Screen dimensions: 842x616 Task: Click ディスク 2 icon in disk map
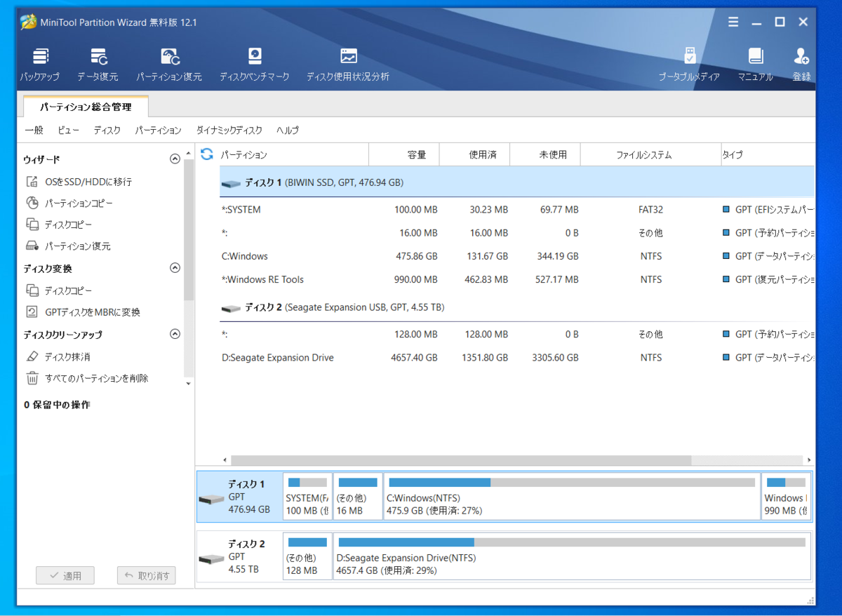pyautogui.click(x=211, y=559)
